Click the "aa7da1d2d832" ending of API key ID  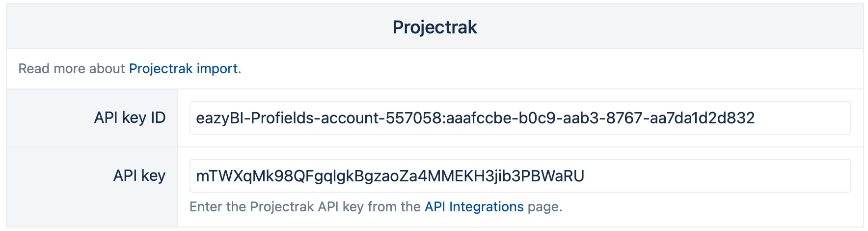(x=702, y=118)
